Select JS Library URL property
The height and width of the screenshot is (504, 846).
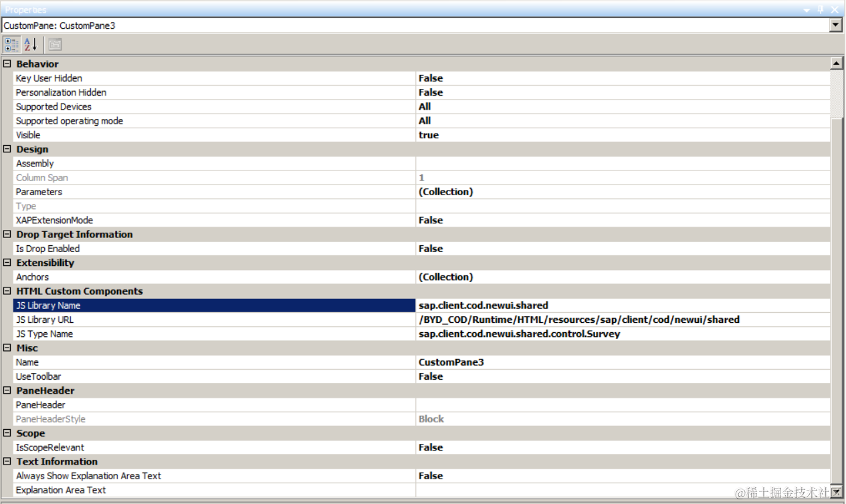point(215,320)
